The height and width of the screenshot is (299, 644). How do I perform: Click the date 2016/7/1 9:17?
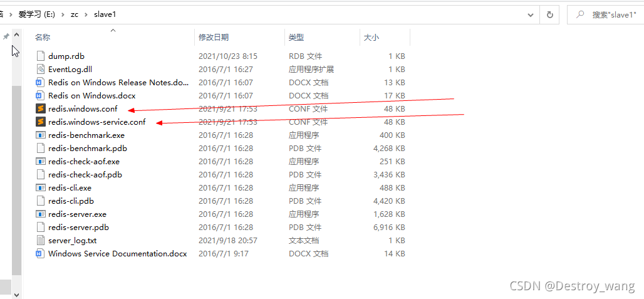point(224,253)
